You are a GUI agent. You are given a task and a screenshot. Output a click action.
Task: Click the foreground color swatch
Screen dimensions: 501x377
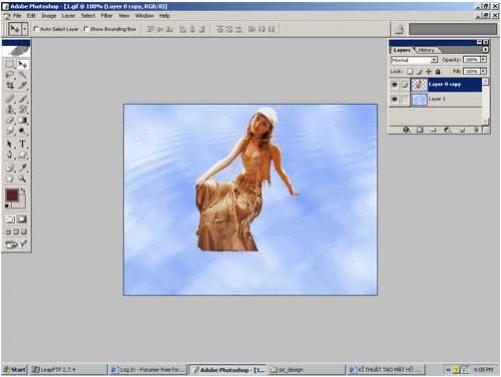click(12, 195)
